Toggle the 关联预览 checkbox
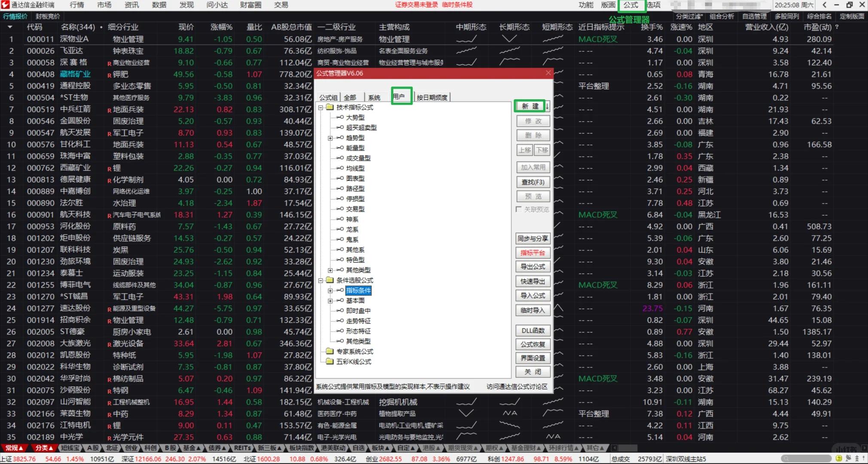The image size is (868, 464). [x=519, y=209]
